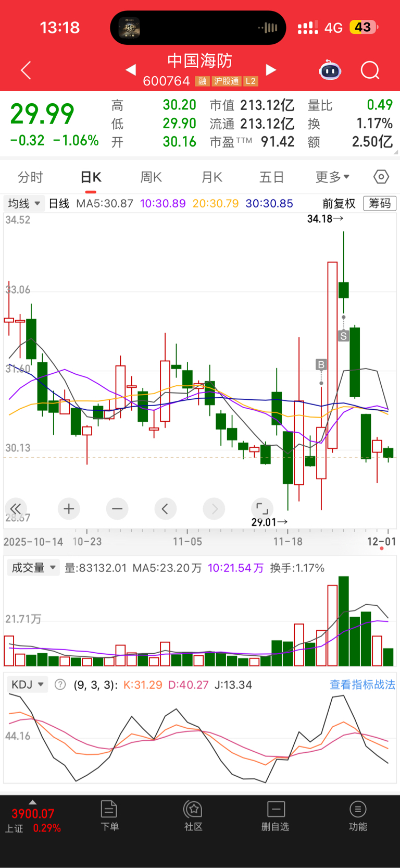Open the Dynamic Island media activity
Image resolution: width=400 pixels, height=868 pixels.
pos(198,28)
